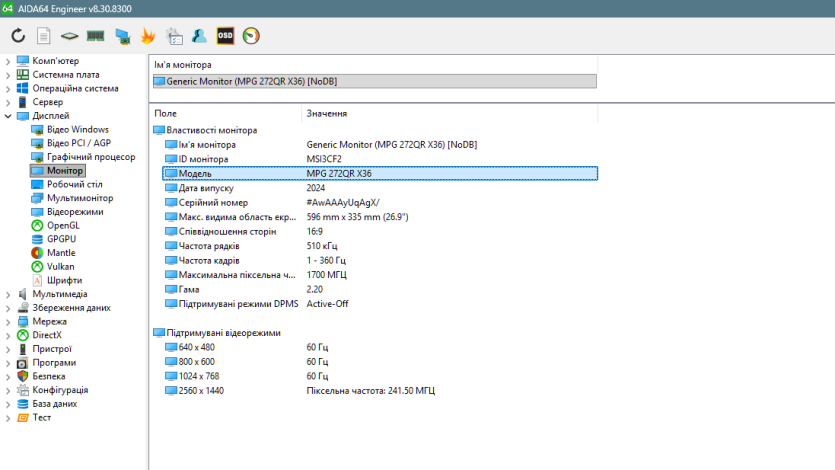
Task: Open the memory module toolbar icon
Action: coord(95,36)
